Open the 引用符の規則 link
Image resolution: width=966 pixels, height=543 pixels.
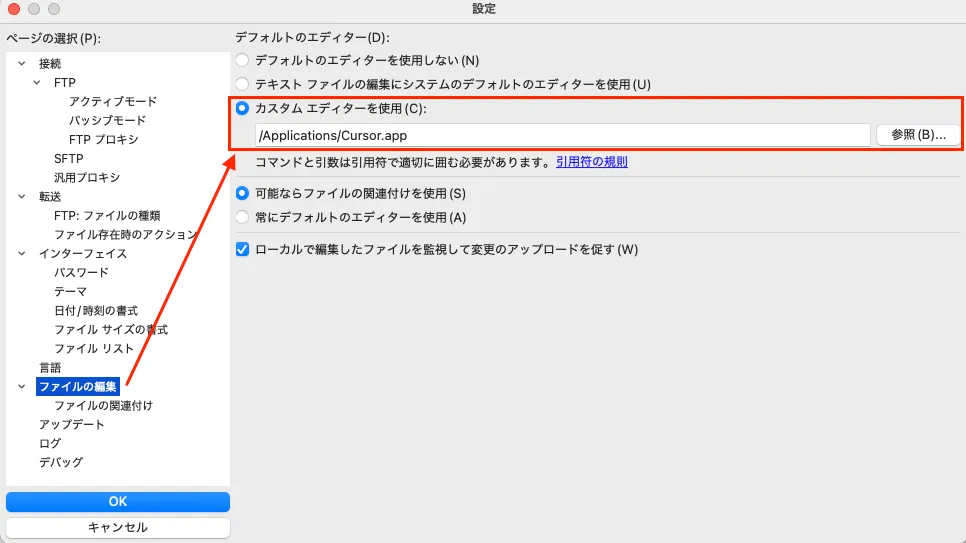pyautogui.click(x=591, y=162)
